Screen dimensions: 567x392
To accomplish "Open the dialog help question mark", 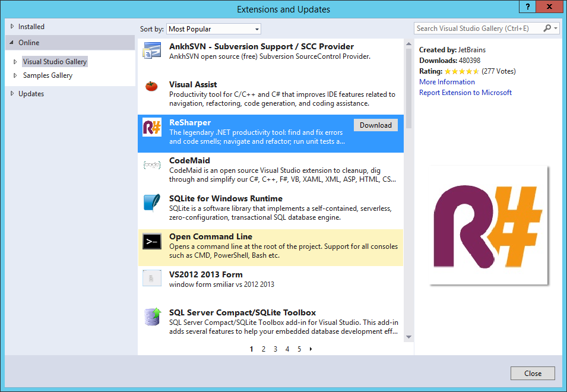I will (527, 7).
